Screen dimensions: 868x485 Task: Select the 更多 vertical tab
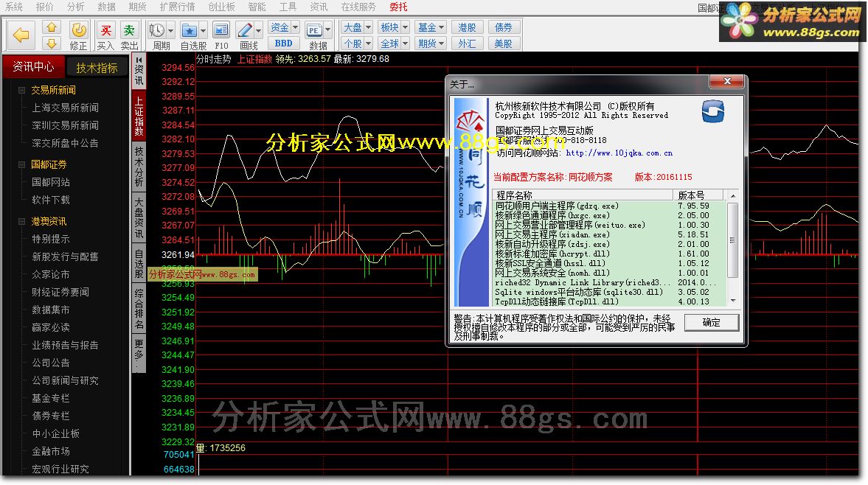(x=139, y=353)
